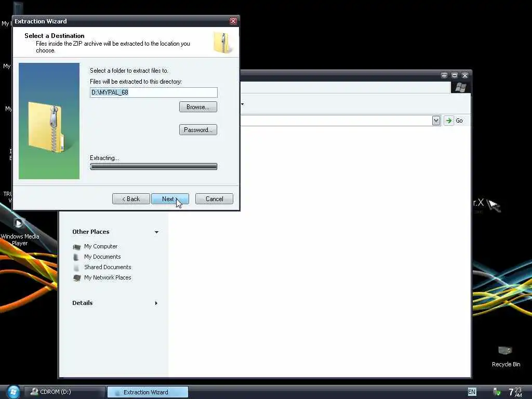Collapse the Other Places section
The height and width of the screenshot is (399, 532).
(x=156, y=232)
